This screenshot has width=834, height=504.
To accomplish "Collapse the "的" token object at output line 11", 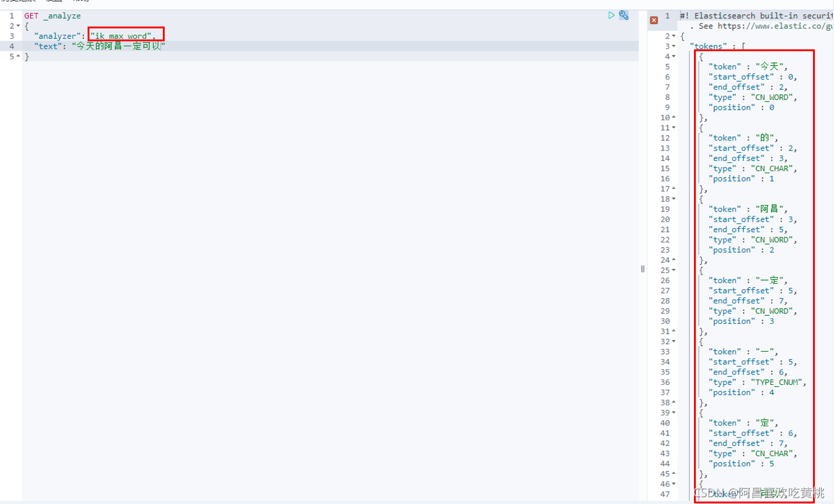I will [x=674, y=128].
